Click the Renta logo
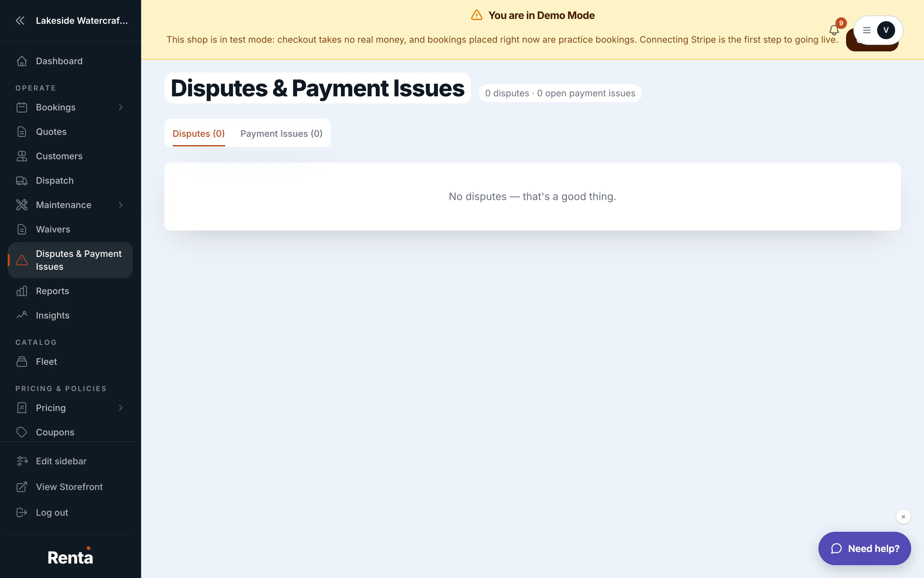The width and height of the screenshot is (924, 578). click(x=70, y=556)
